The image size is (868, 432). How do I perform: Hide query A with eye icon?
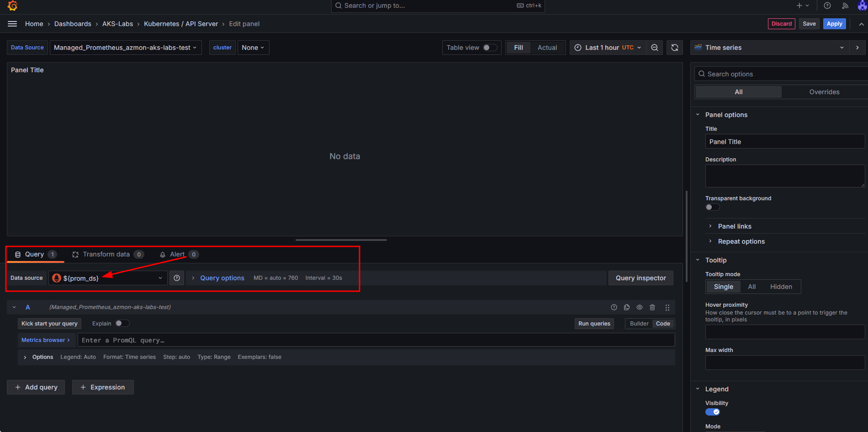[640, 307]
